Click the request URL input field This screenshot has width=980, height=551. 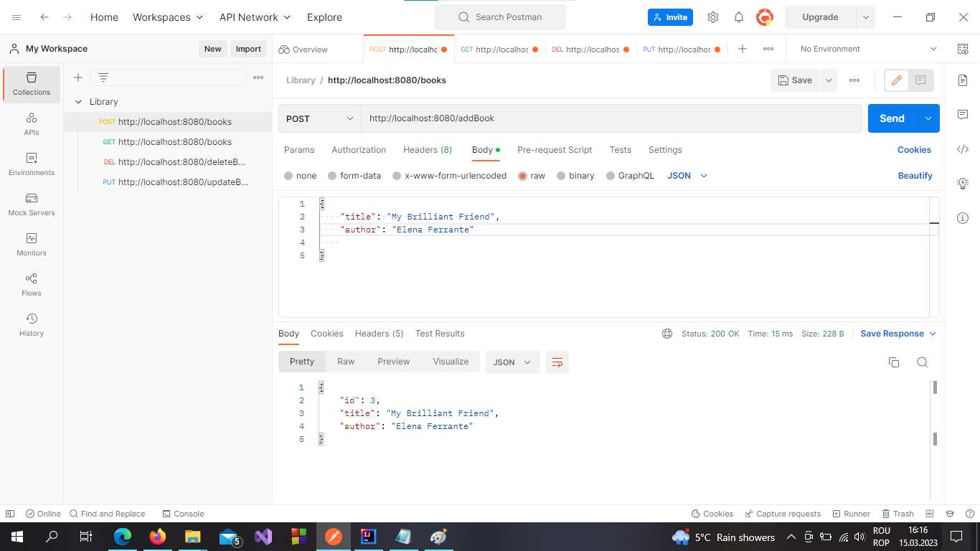(611, 118)
